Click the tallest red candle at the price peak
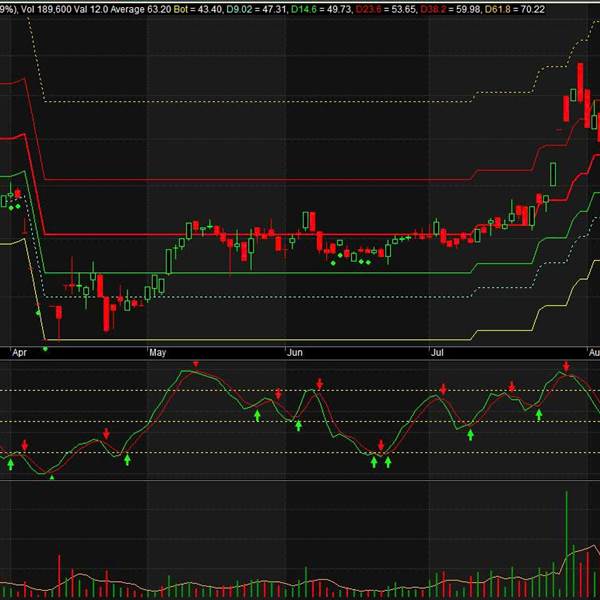 click(x=580, y=83)
